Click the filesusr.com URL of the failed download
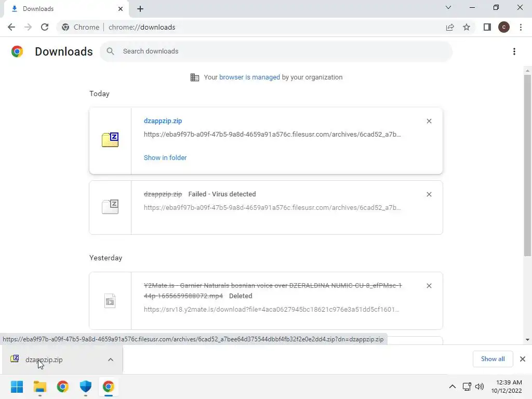The image size is (532, 399). click(272, 208)
